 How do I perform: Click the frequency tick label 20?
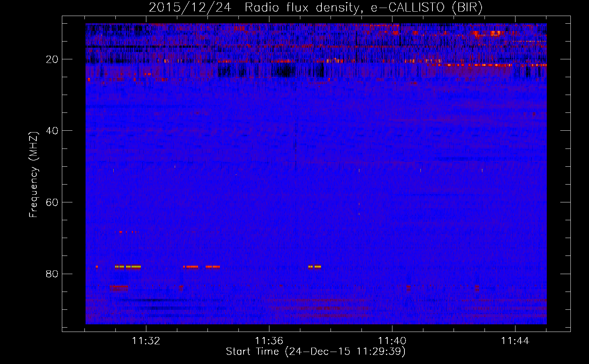pos(52,59)
